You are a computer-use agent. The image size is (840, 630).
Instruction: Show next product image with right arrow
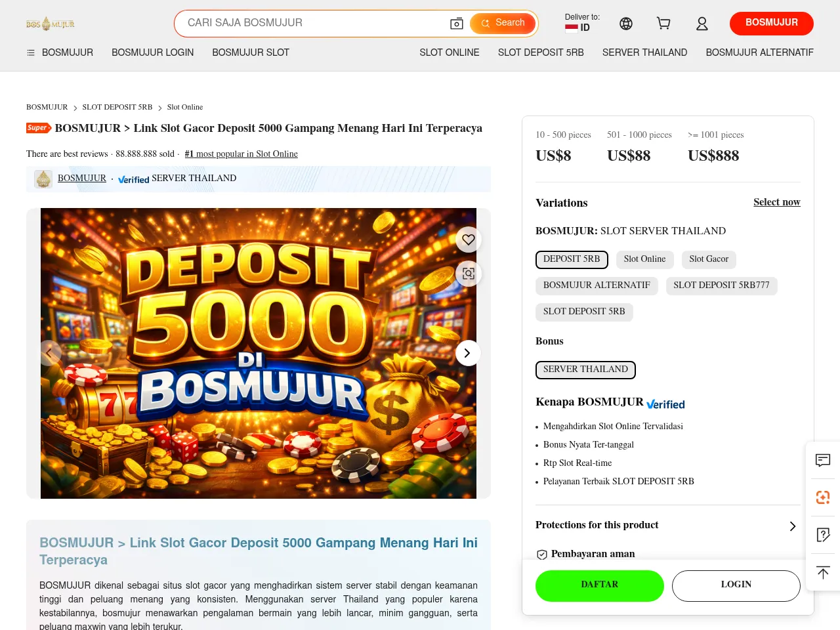point(467,353)
